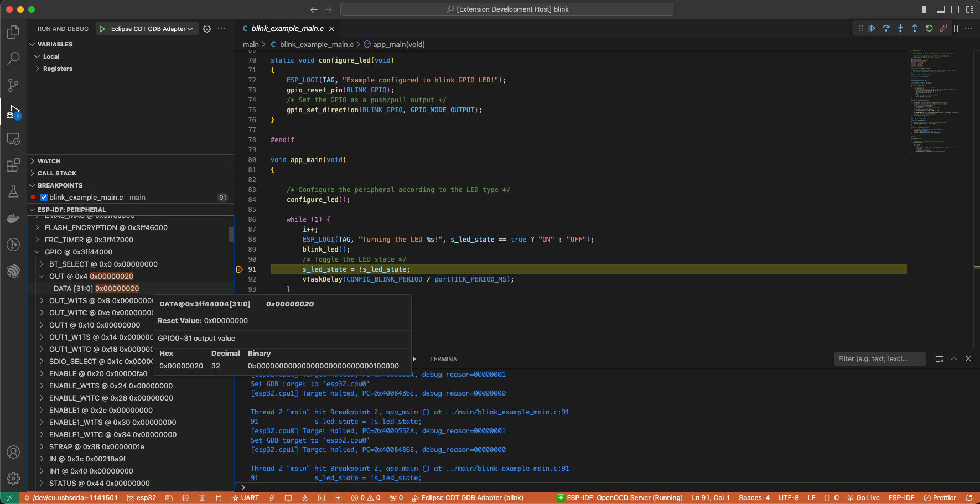Click the debug console filter input field
Screen dimensions: 980x504
(x=879, y=358)
